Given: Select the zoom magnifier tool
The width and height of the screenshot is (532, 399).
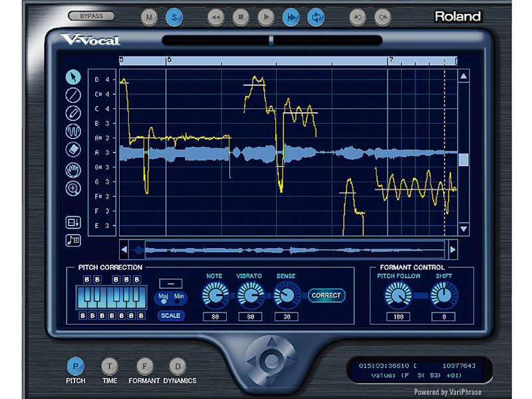Looking at the screenshot, I should pyautogui.click(x=74, y=188).
